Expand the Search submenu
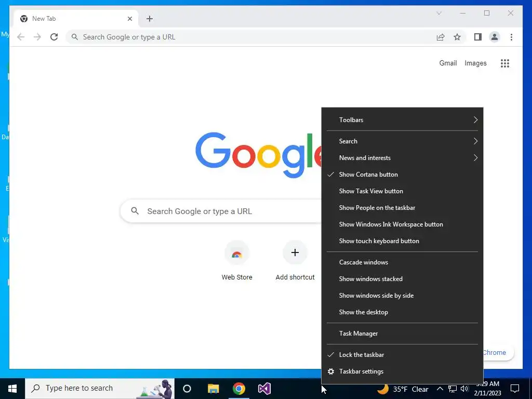This screenshot has width=532, height=399. [x=402, y=141]
